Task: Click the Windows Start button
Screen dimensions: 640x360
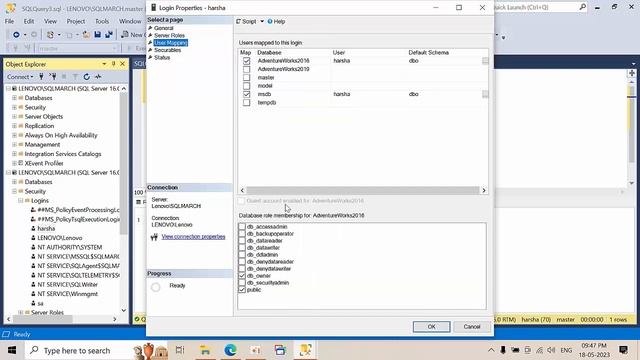Action: pos(12,350)
